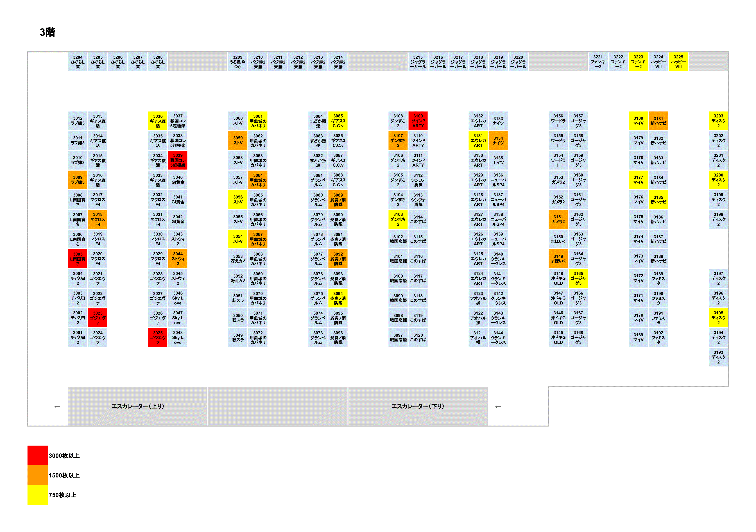
Task: Select red machine 3023 ゴジエヴァ
Action: coord(98,318)
